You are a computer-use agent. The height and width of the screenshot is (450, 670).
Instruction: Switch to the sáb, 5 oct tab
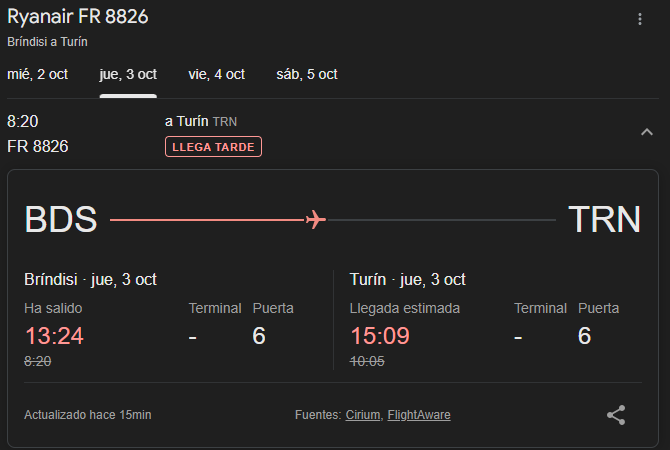pyautogui.click(x=307, y=74)
